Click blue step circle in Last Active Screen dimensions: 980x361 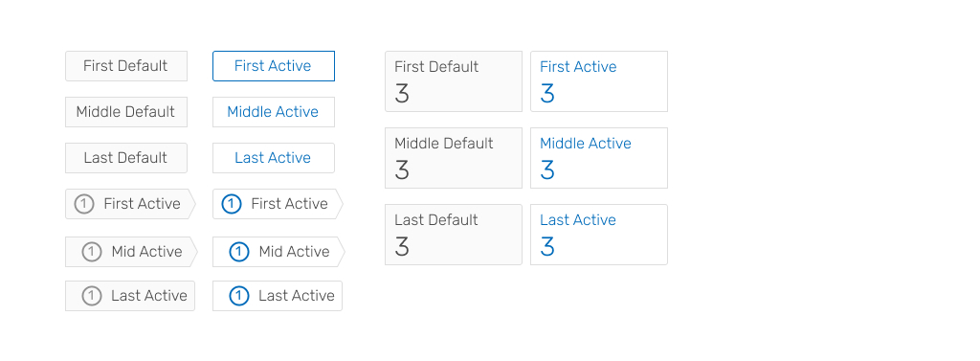[238, 296]
